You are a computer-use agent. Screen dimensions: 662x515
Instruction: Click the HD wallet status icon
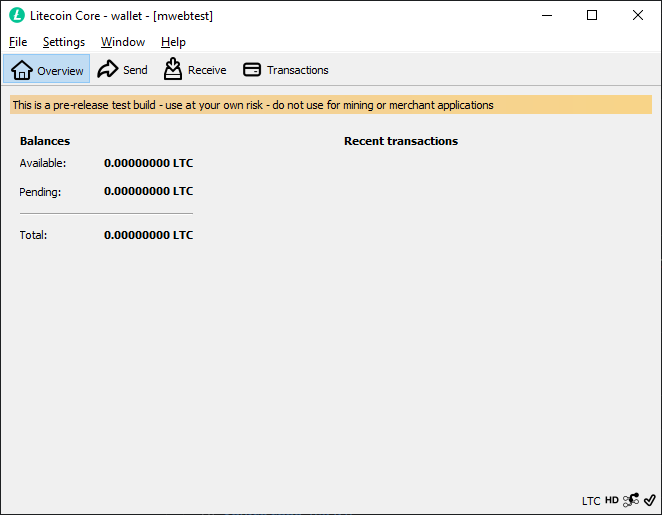[612, 500]
